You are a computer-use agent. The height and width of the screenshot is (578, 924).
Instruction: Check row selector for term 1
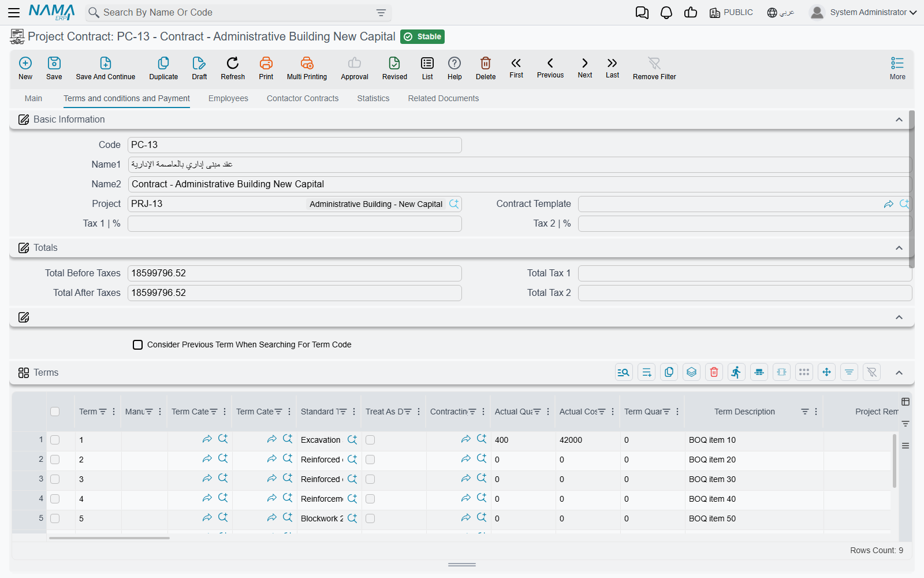tap(55, 440)
